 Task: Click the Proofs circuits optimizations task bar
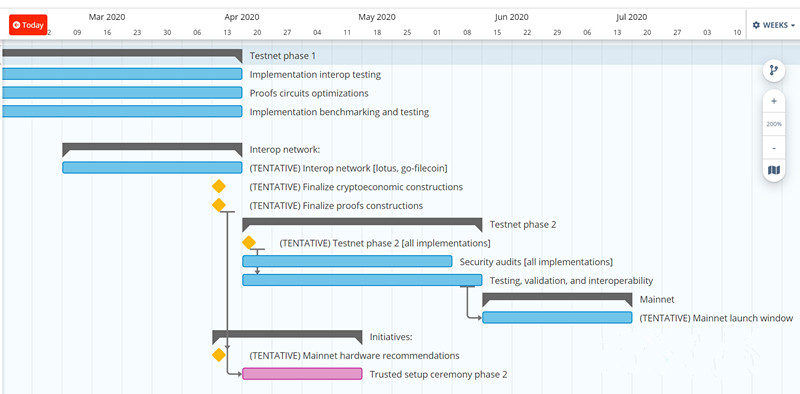[x=122, y=93]
